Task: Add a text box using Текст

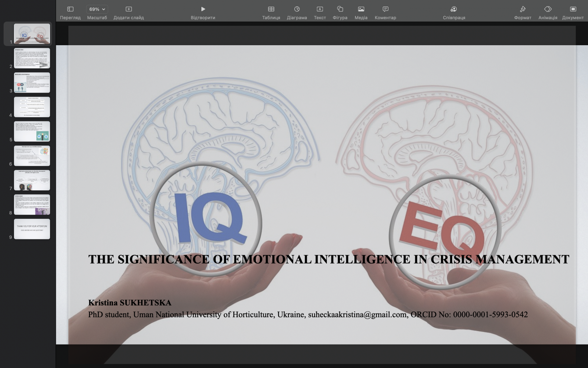Action: 320,12
